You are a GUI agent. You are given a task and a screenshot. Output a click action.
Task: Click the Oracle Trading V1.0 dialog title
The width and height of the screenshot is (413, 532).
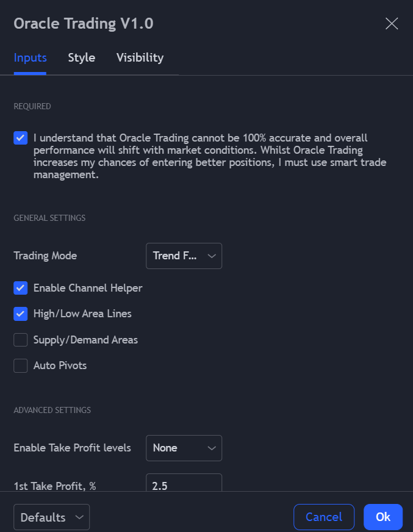(x=84, y=24)
